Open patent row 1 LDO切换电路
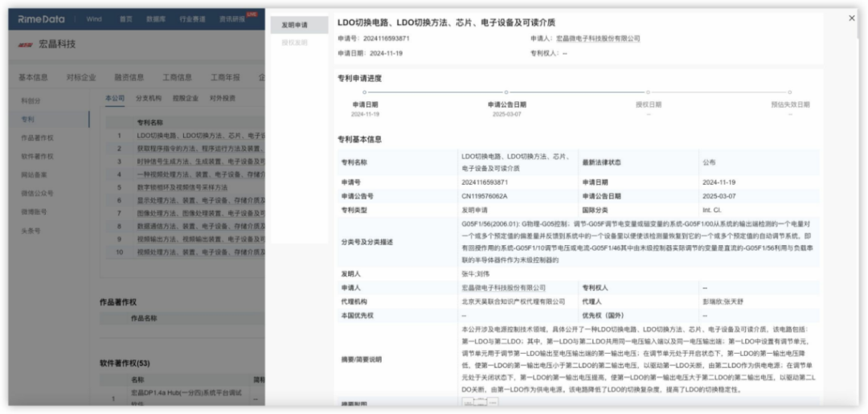This screenshot has width=868, height=414. pos(201,135)
